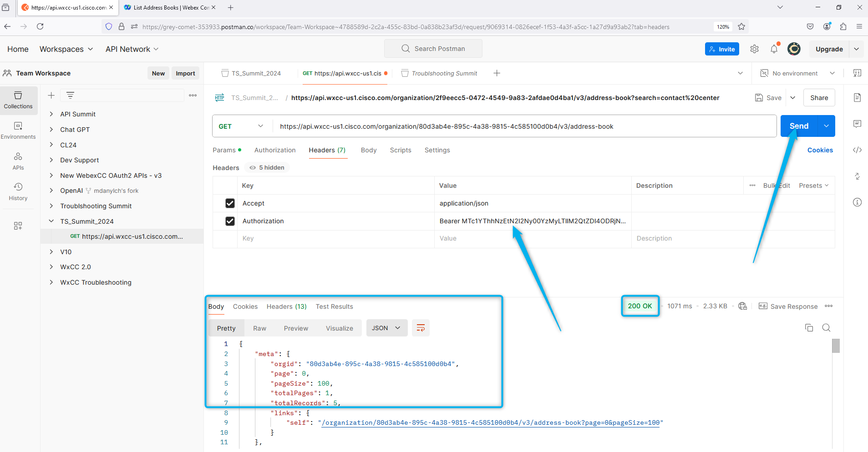868x452 pixels.
Task: Open the Send options arrow
Action: tap(826, 126)
